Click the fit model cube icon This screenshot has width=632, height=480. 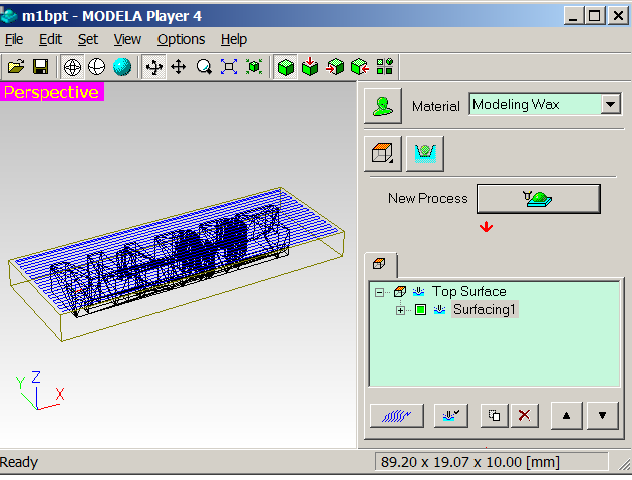pos(254,66)
